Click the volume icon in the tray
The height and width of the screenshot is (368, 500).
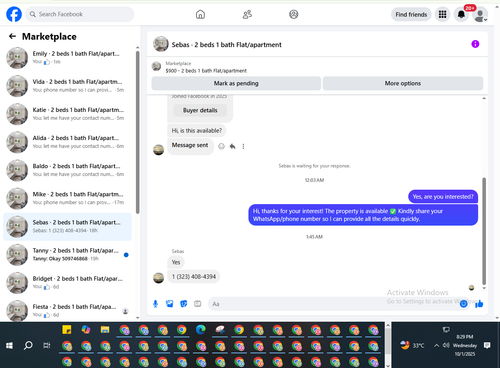click(x=446, y=345)
